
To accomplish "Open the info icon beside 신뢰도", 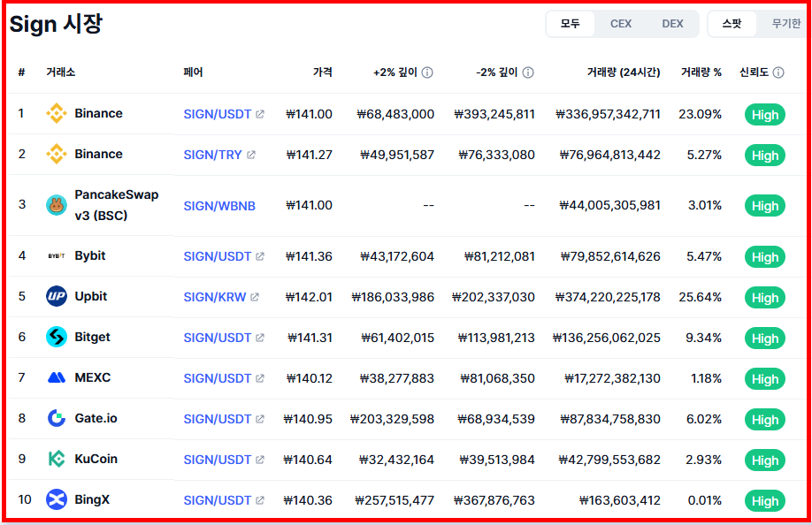I will (778, 72).
